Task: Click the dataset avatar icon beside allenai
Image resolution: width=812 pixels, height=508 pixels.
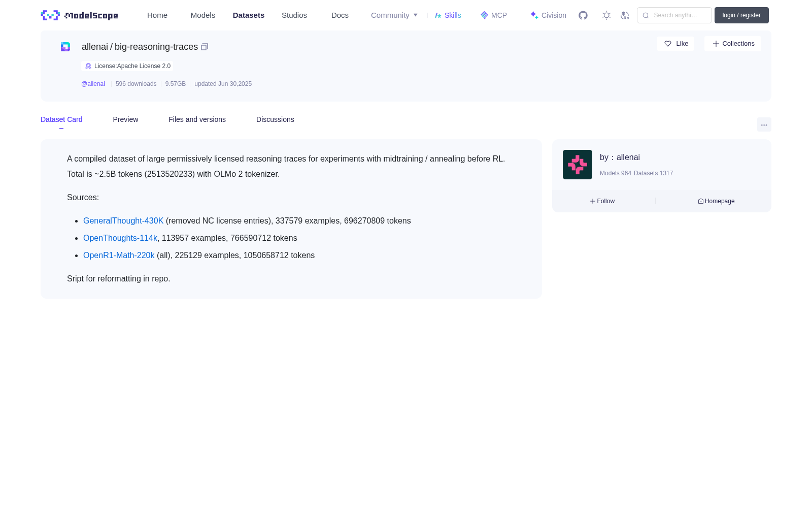Action: click(65, 47)
